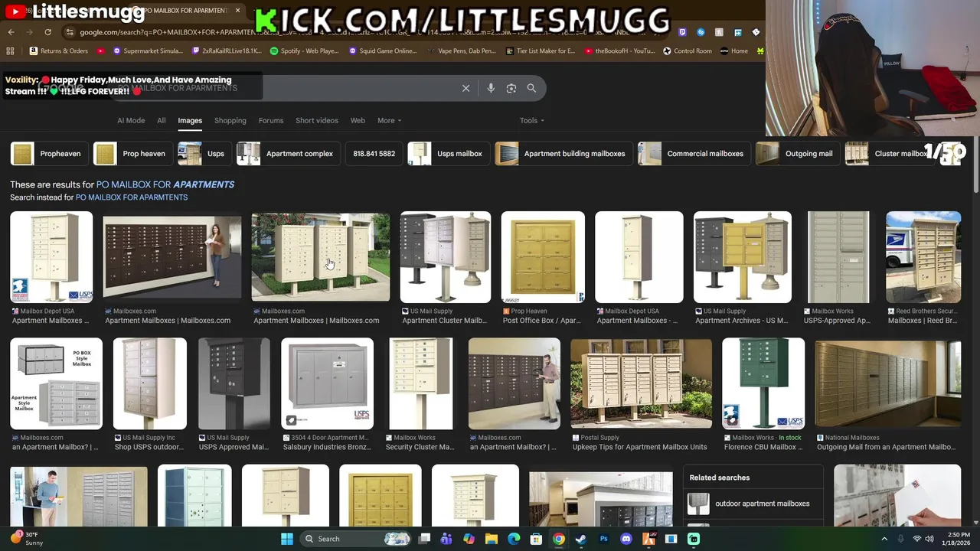Open volume control in system tray
Screen dimensions: 980x551
[x=929, y=539]
